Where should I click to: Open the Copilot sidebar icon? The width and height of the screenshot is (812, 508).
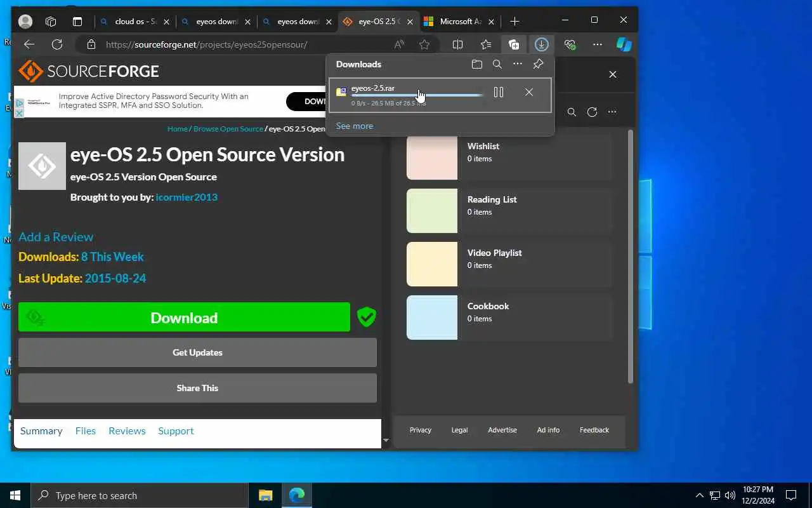pos(624,44)
